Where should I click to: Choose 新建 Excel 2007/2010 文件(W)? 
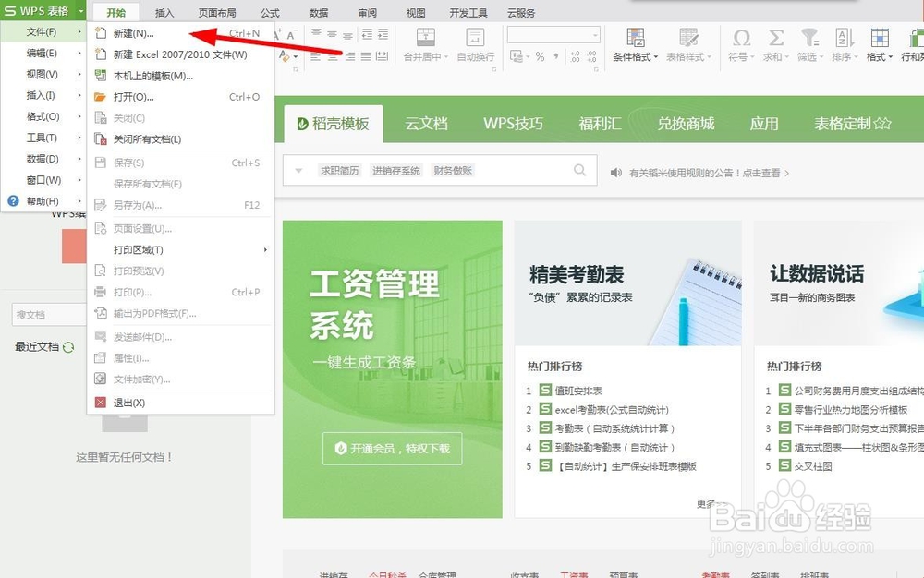(x=180, y=54)
